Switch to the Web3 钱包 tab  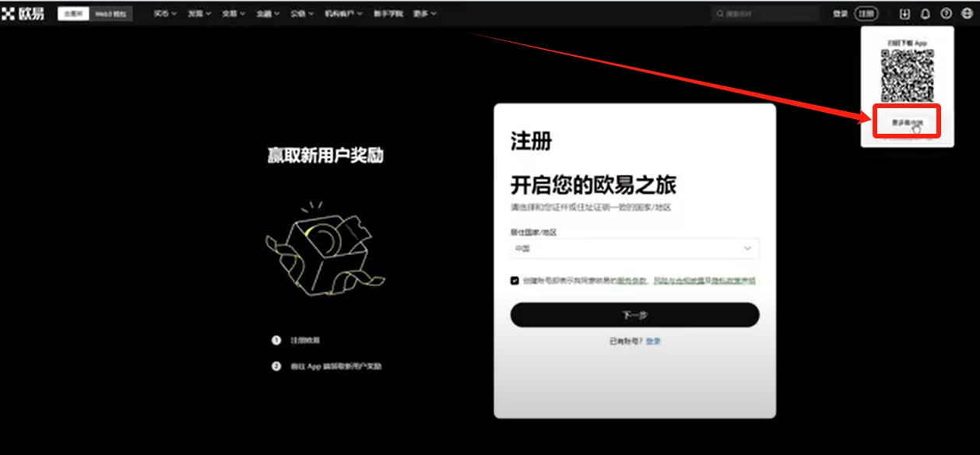[x=110, y=14]
